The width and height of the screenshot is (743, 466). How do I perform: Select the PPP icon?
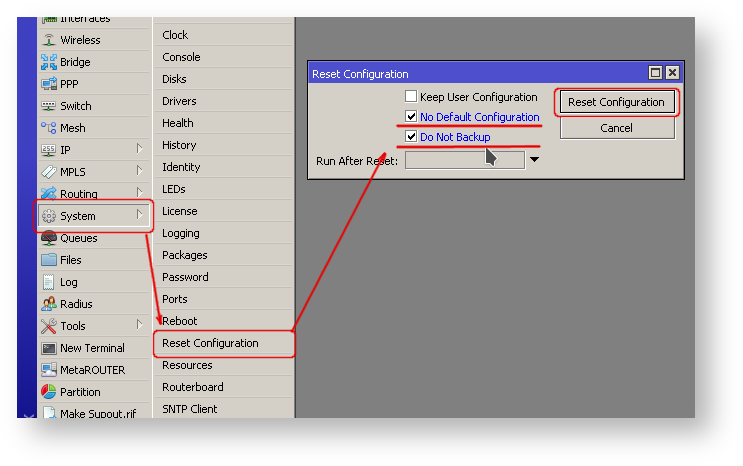click(49, 84)
